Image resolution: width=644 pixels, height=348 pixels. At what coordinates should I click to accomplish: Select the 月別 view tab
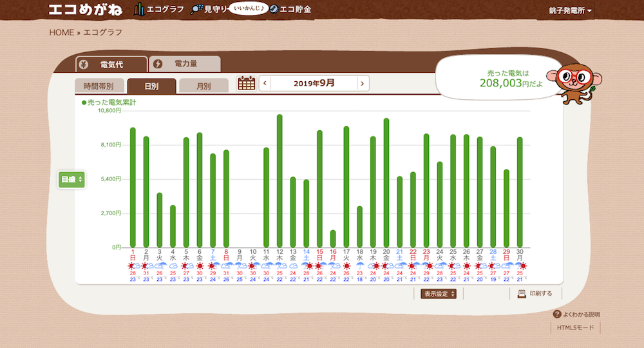tap(204, 86)
